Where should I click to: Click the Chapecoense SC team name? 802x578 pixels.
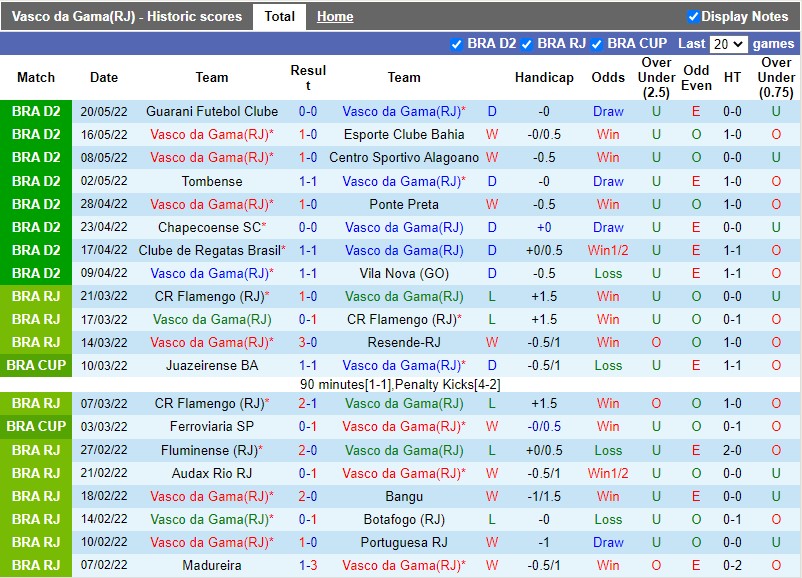pos(212,227)
